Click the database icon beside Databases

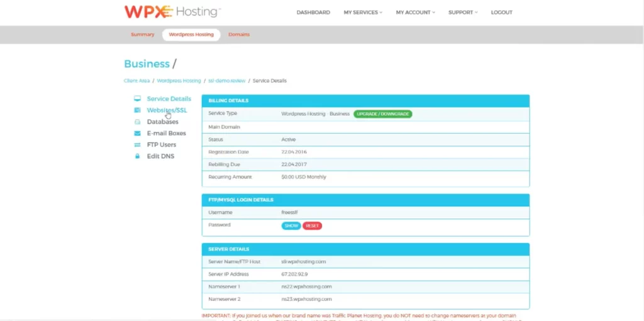click(137, 122)
